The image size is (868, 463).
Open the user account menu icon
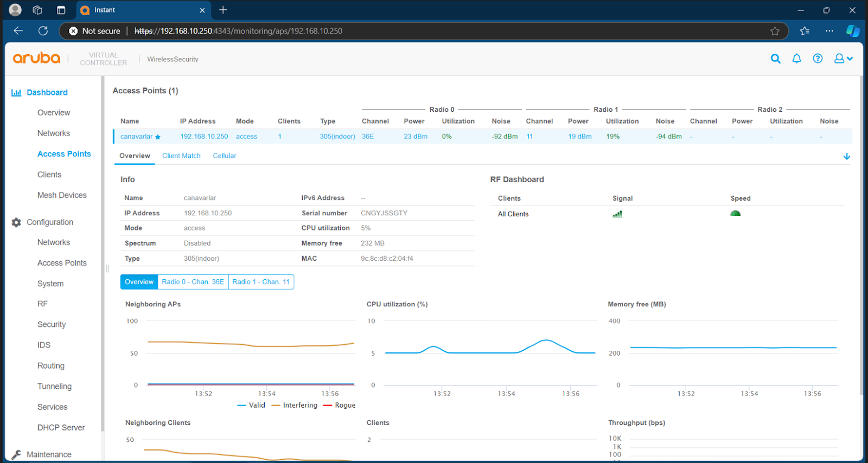click(843, 59)
